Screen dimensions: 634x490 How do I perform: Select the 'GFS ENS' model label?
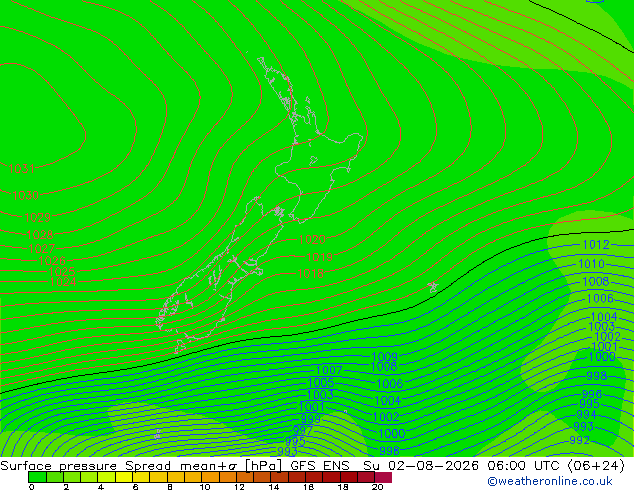point(320,466)
